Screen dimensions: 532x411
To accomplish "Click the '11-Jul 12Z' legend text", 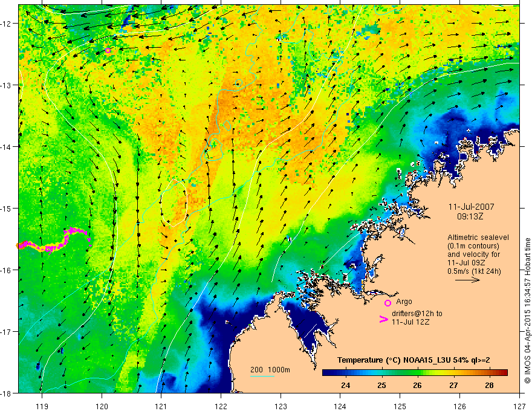I will (x=410, y=322).
